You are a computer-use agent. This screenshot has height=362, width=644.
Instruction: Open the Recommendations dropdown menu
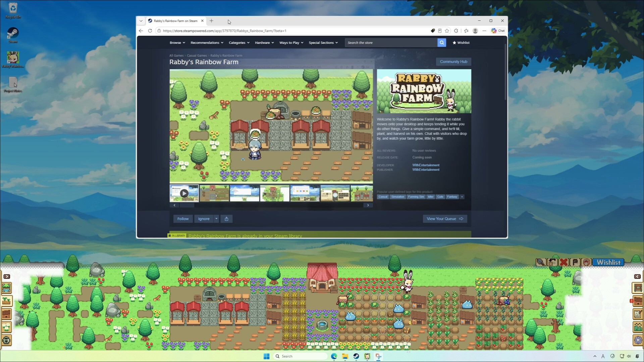[207, 43]
